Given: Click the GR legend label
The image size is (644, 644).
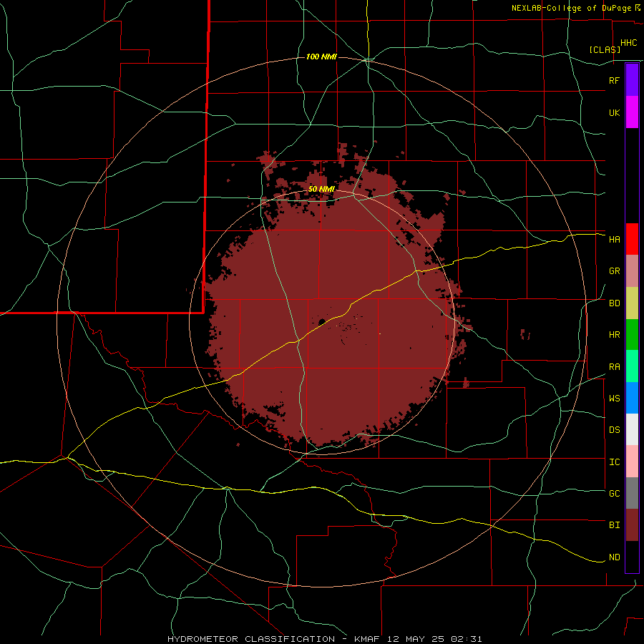Looking at the screenshot, I should point(614,271).
